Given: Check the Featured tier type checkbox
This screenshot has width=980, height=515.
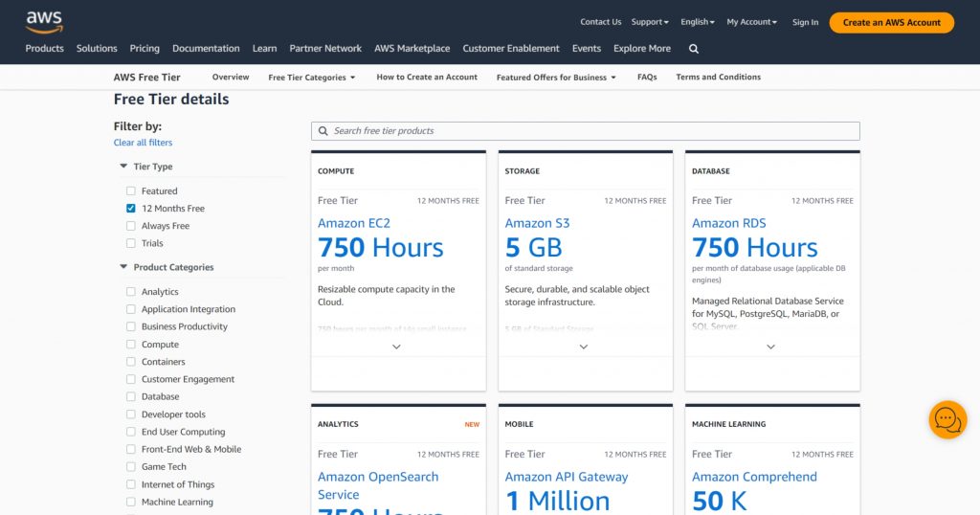Looking at the screenshot, I should point(130,191).
